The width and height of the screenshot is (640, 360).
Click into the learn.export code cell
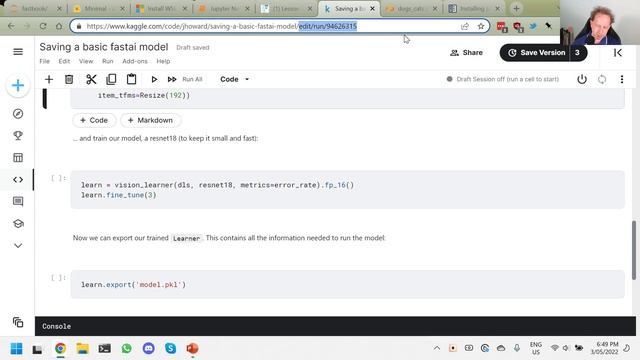pyautogui.click(x=347, y=284)
